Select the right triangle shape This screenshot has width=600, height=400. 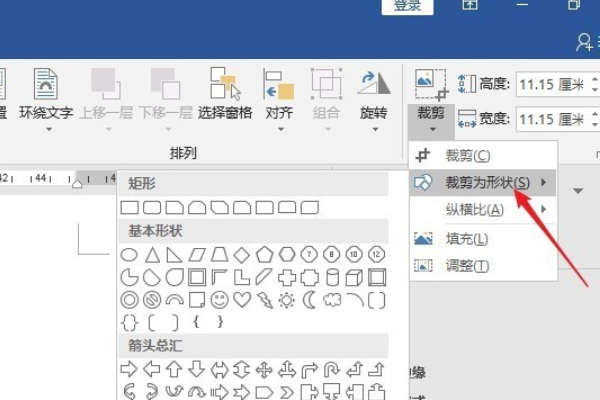point(174,255)
